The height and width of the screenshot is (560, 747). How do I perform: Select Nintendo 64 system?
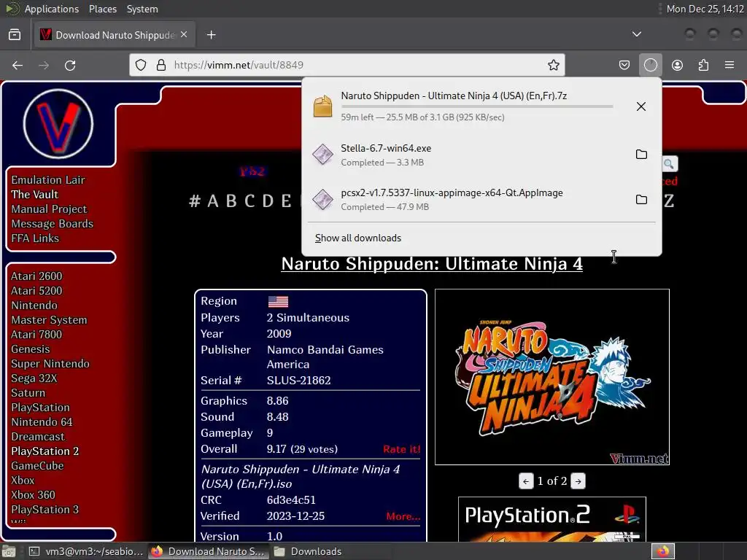point(42,422)
